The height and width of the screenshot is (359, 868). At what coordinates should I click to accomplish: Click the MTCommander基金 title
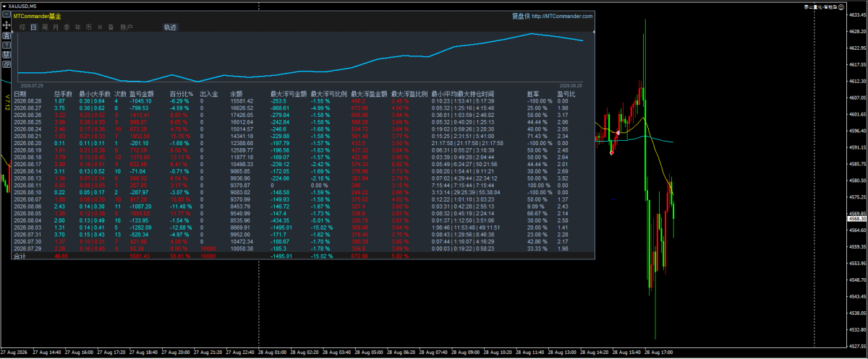37,17
